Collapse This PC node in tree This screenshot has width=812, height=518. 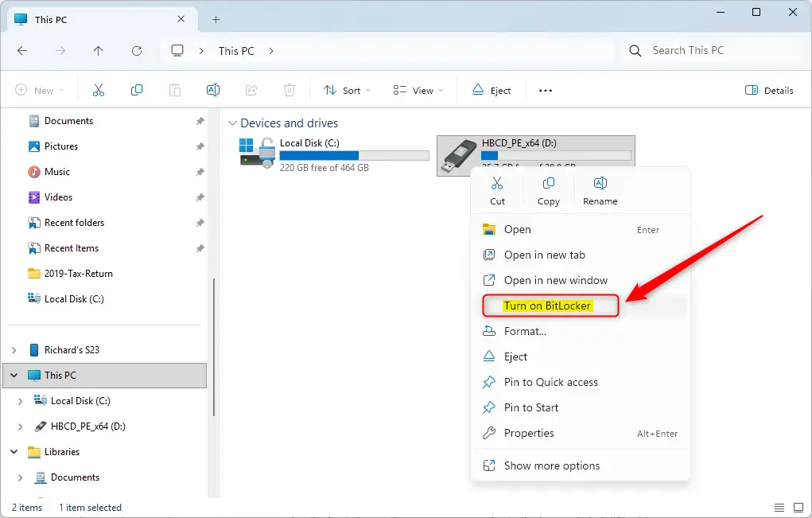point(14,375)
